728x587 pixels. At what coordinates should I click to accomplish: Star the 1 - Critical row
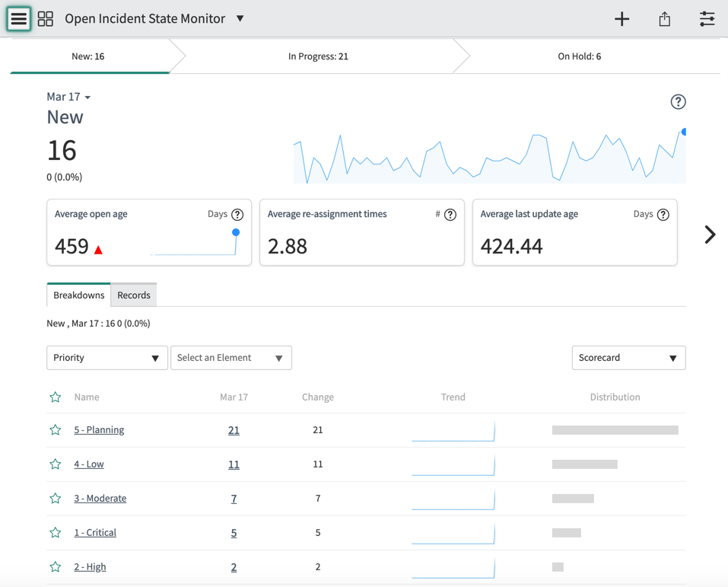pos(56,533)
